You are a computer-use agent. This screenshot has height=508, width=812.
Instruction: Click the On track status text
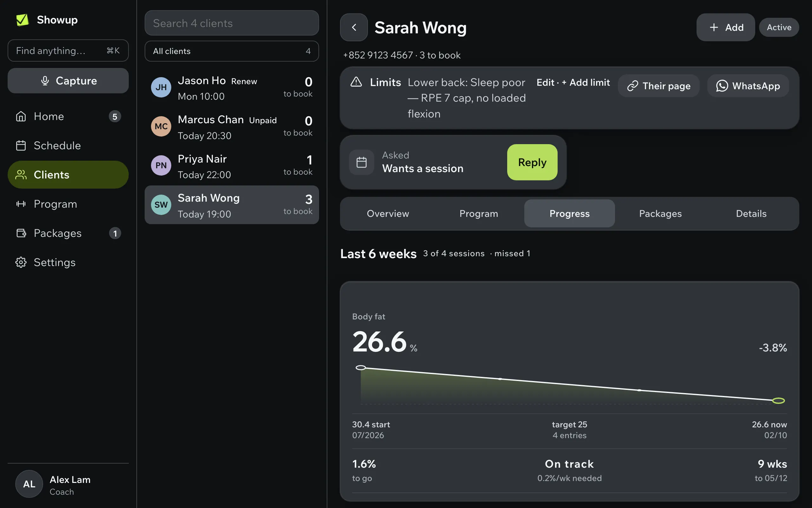pyautogui.click(x=569, y=464)
